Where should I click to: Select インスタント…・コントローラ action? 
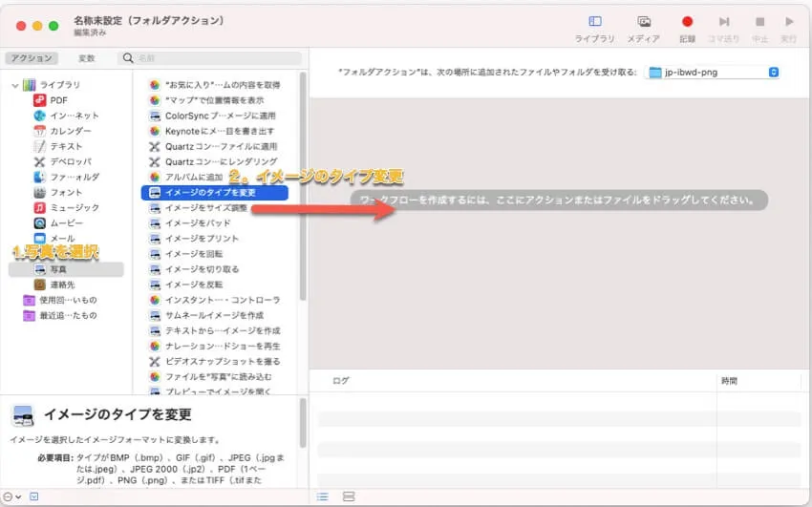click(214, 300)
